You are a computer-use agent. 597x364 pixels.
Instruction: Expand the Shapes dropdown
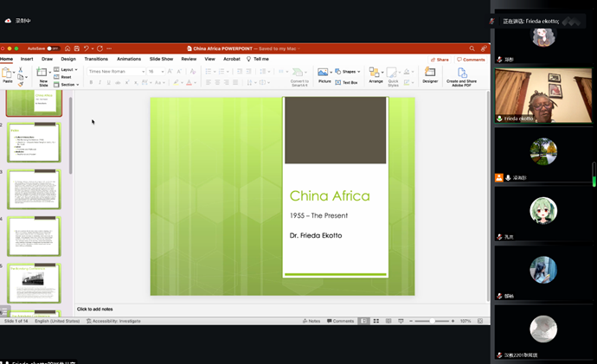click(x=348, y=71)
